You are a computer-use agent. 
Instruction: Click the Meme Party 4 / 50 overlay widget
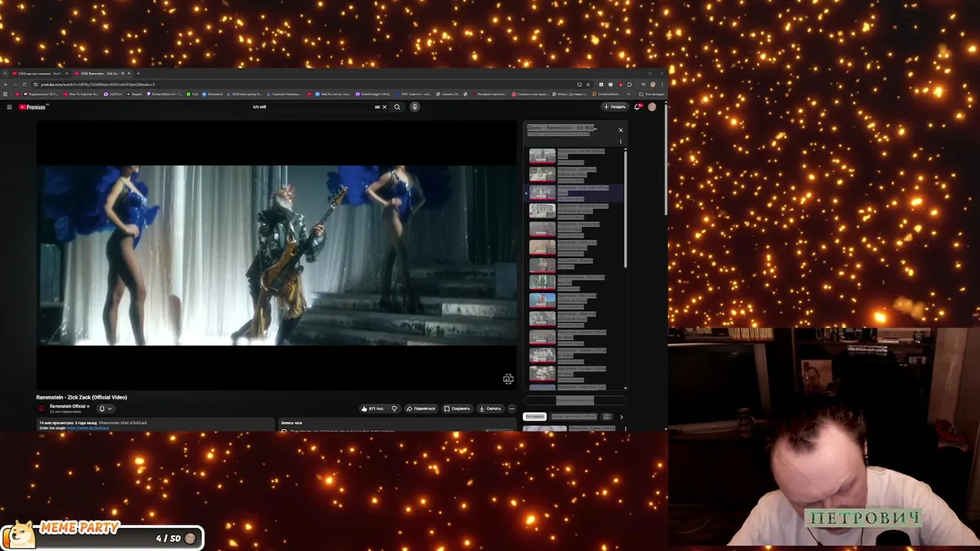102,536
